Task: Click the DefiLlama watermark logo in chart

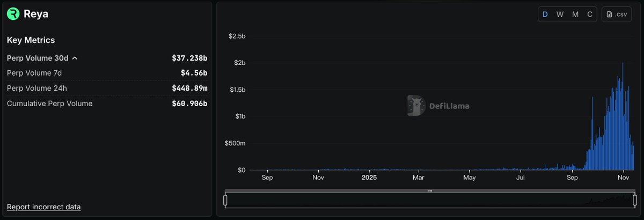Action: point(415,106)
